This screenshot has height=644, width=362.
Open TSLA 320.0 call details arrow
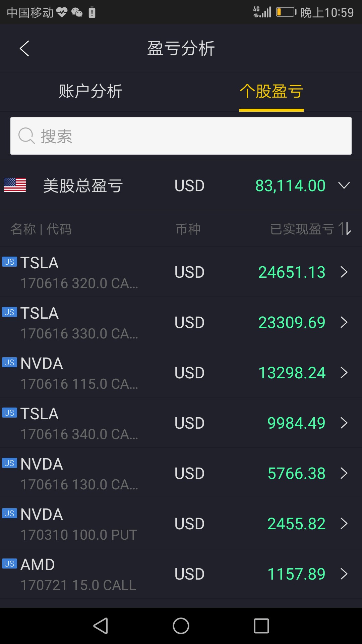(344, 272)
